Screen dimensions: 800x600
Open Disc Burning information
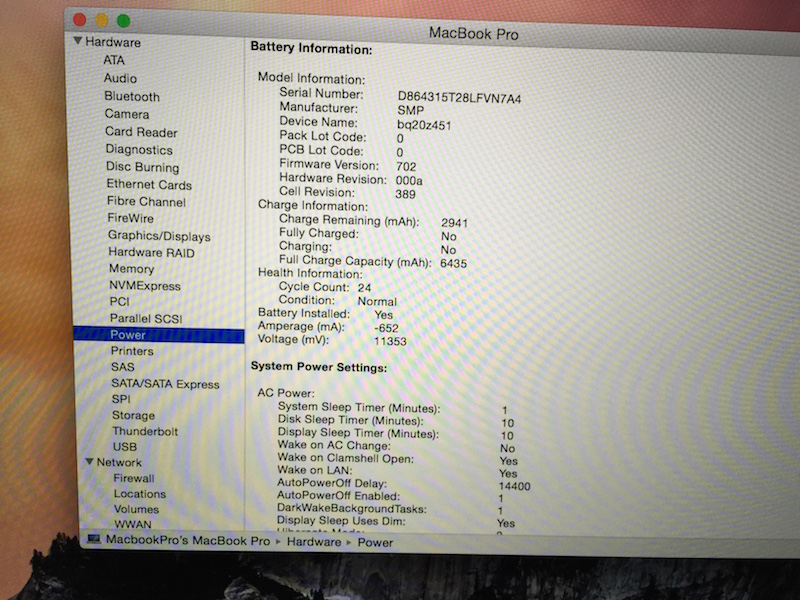click(x=142, y=167)
